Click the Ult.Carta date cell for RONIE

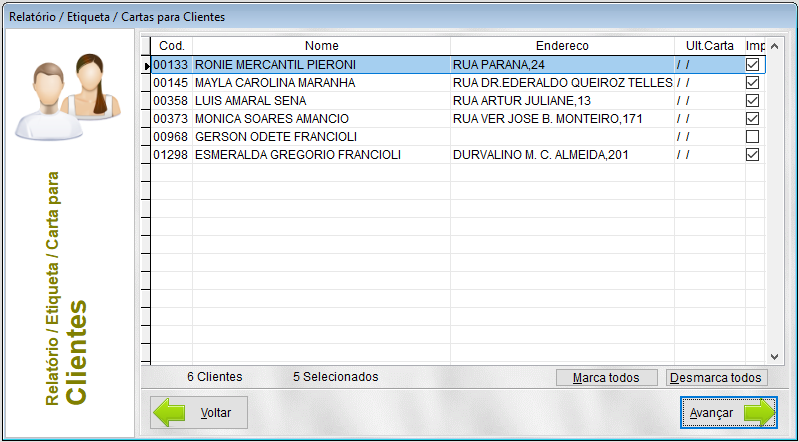[x=710, y=65]
